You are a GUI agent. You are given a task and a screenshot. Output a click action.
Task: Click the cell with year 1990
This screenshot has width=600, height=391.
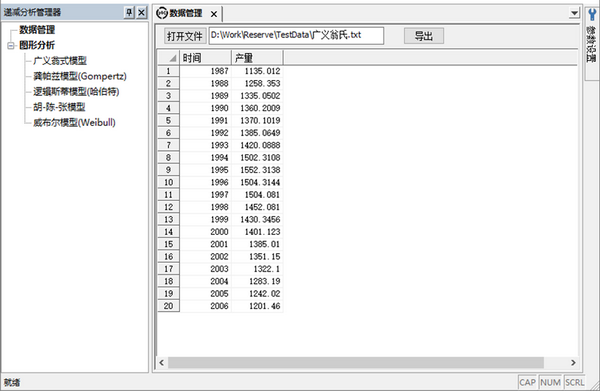(205, 108)
